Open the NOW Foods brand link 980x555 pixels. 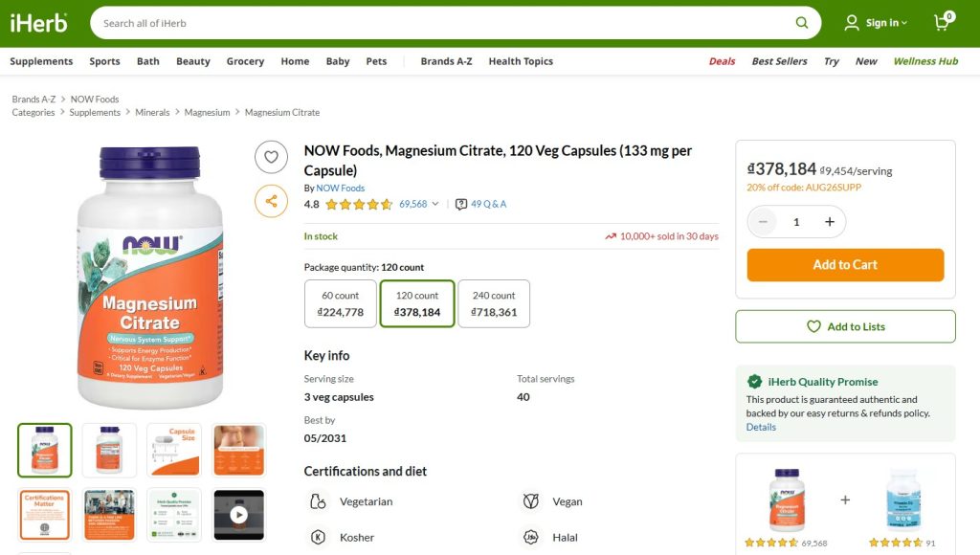[x=340, y=189]
